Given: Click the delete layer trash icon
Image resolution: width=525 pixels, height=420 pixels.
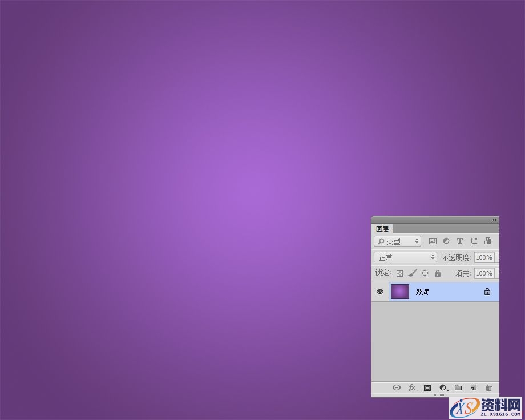Looking at the screenshot, I should [x=488, y=387].
